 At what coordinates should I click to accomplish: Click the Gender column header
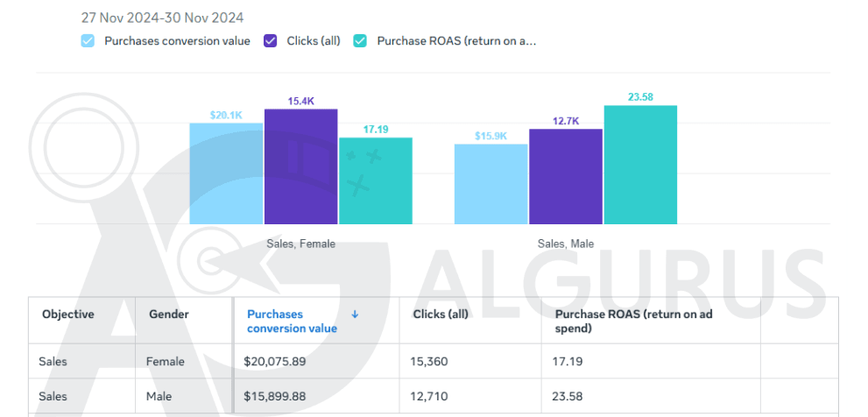coord(169,314)
